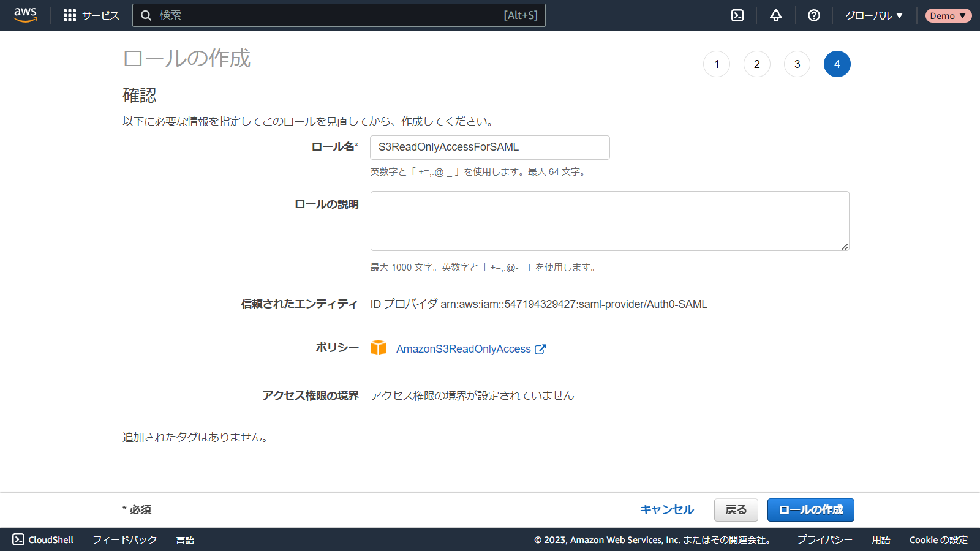Viewport: 980px width, 551px height.
Task: Click the ロールの作成 create role button
Action: pyautogui.click(x=810, y=510)
